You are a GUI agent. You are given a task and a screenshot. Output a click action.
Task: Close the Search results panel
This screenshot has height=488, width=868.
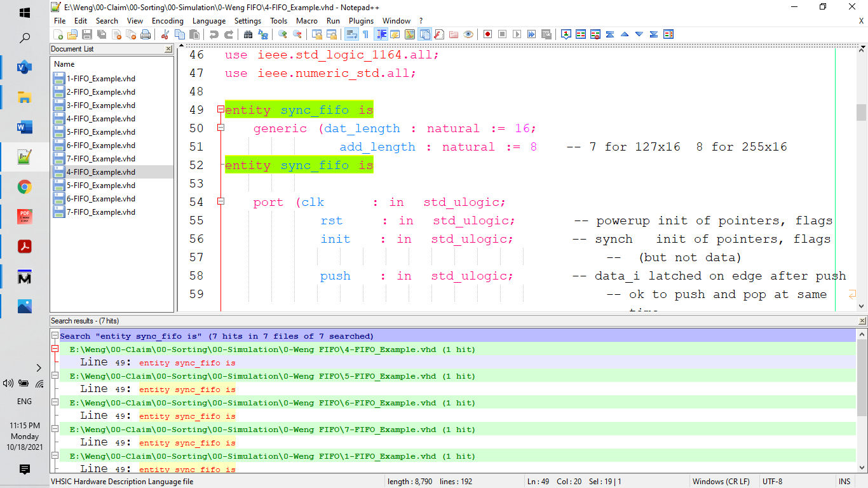[x=862, y=321]
